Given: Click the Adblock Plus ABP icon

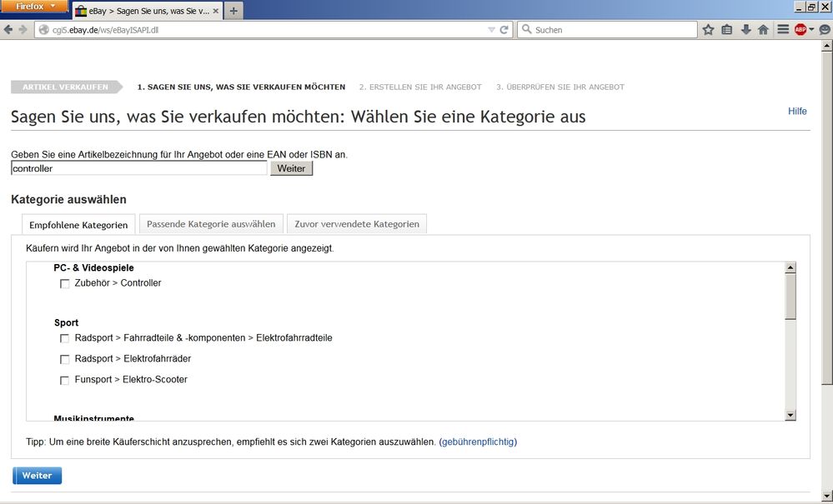Looking at the screenshot, I should 800,29.
